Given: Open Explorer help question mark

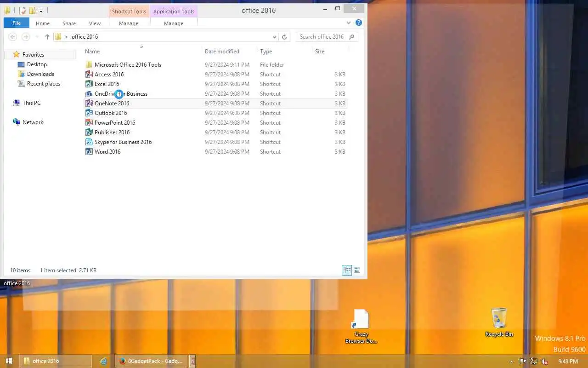Looking at the screenshot, I should tap(359, 23).
